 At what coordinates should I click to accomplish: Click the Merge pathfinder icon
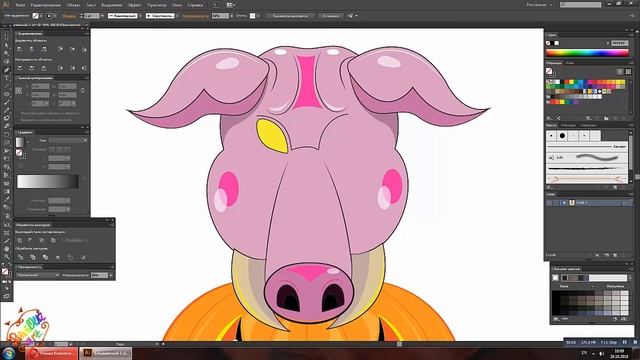click(45, 257)
